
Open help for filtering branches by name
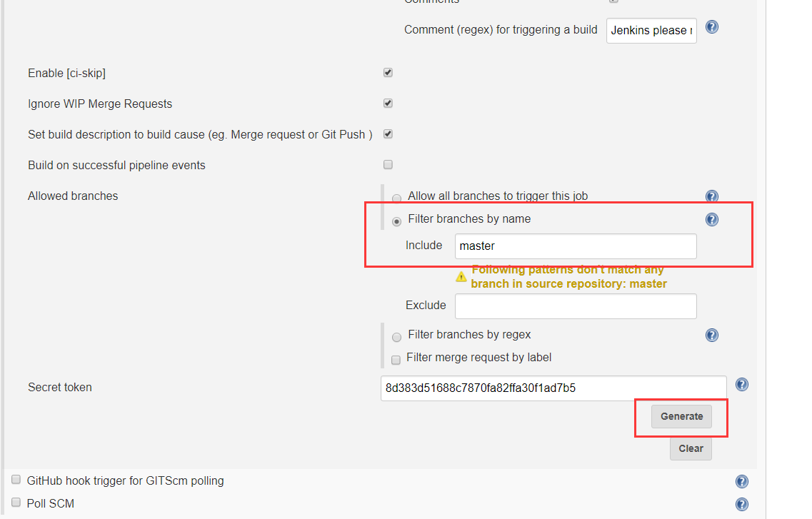click(711, 219)
